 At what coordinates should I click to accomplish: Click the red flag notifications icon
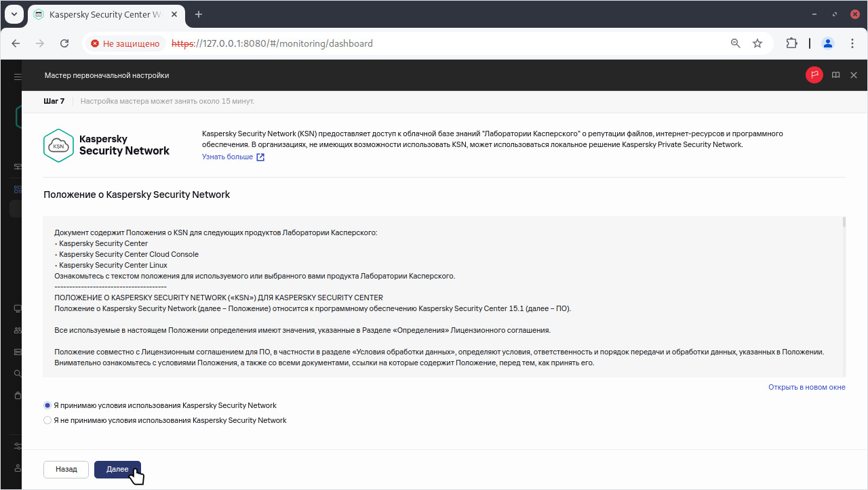[814, 75]
